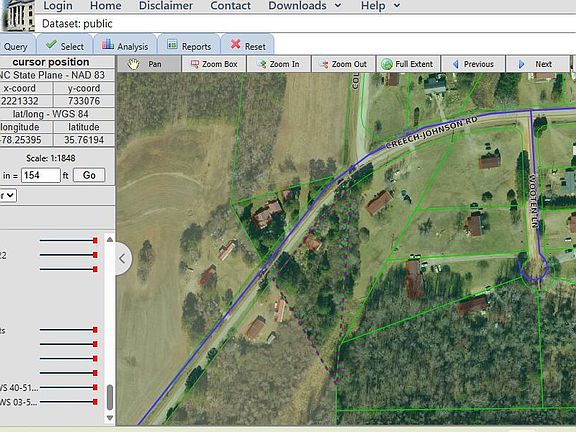Click the green checkmark Select icon

point(51,44)
